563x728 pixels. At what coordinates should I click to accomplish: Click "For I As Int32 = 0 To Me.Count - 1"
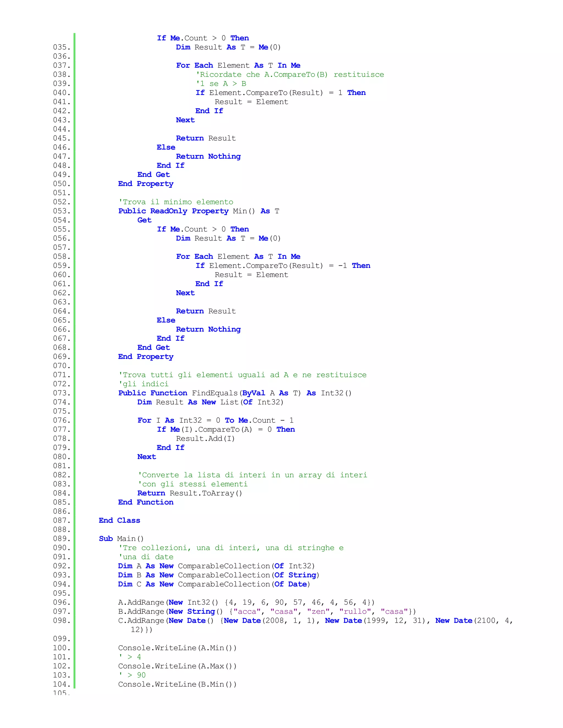click(216, 420)
